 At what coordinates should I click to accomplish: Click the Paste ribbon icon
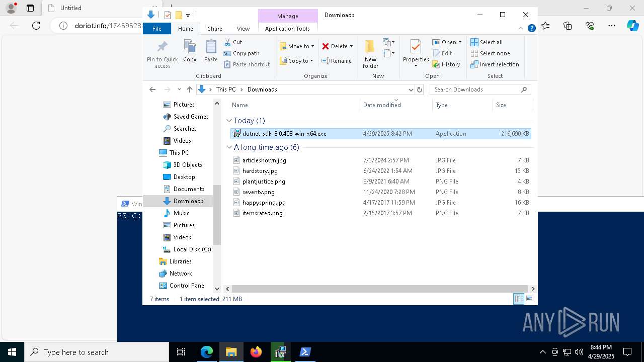[211, 51]
